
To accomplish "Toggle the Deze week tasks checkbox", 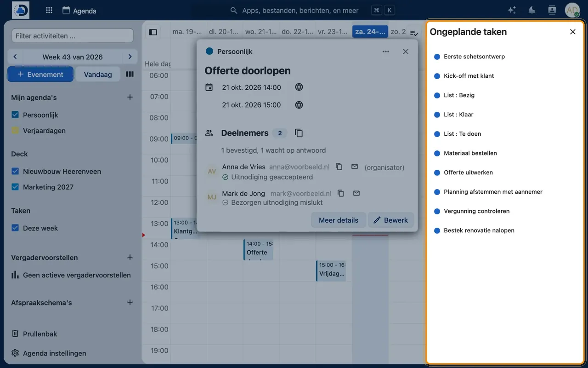I will pyautogui.click(x=15, y=228).
